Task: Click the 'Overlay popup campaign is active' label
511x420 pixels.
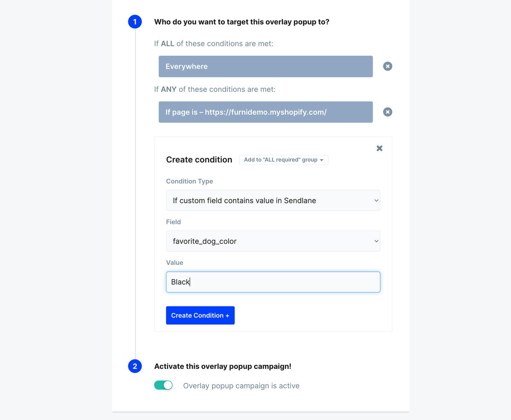Action: (x=241, y=386)
